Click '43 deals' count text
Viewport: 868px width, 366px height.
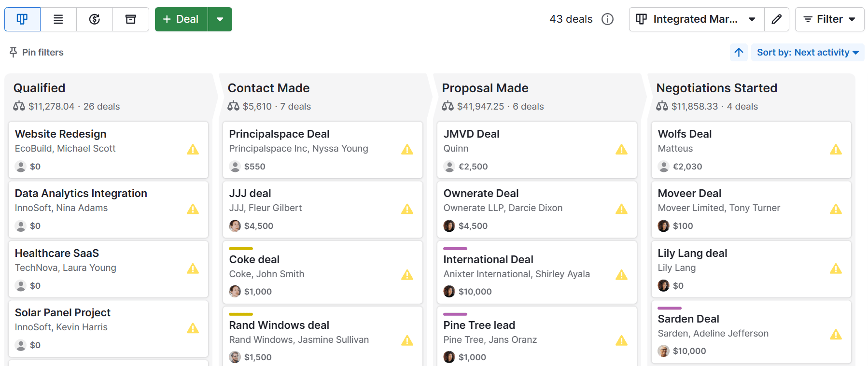pos(571,19)
